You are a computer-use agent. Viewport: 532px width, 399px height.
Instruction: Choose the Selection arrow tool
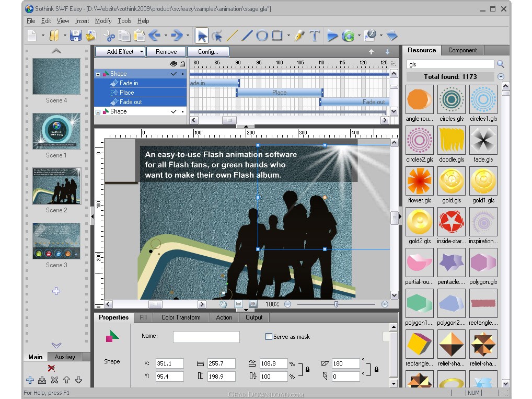click(202, 36)
